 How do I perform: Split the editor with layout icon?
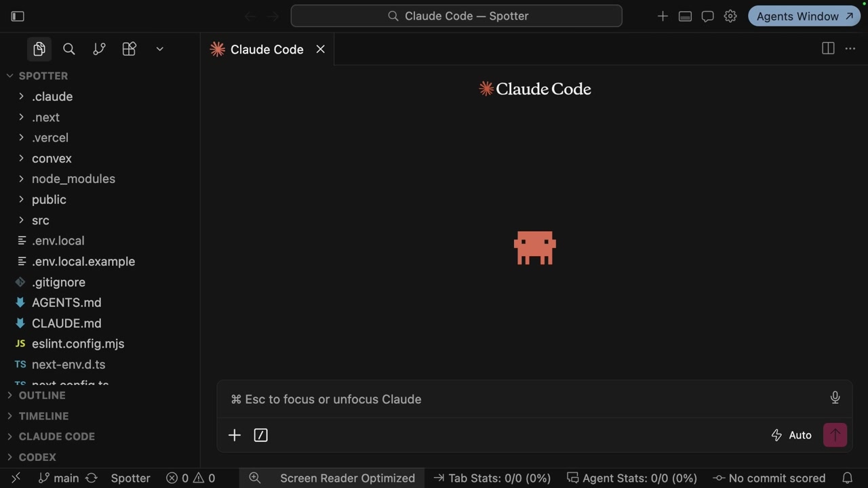pos(828,48)
